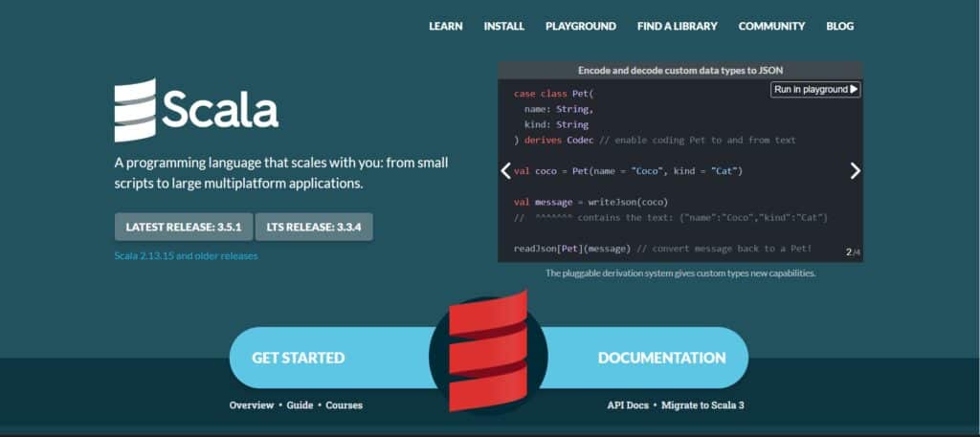Click the red Scala spiral emblem
This screenshot has height=437, width=980.
[x=489, y=356]
